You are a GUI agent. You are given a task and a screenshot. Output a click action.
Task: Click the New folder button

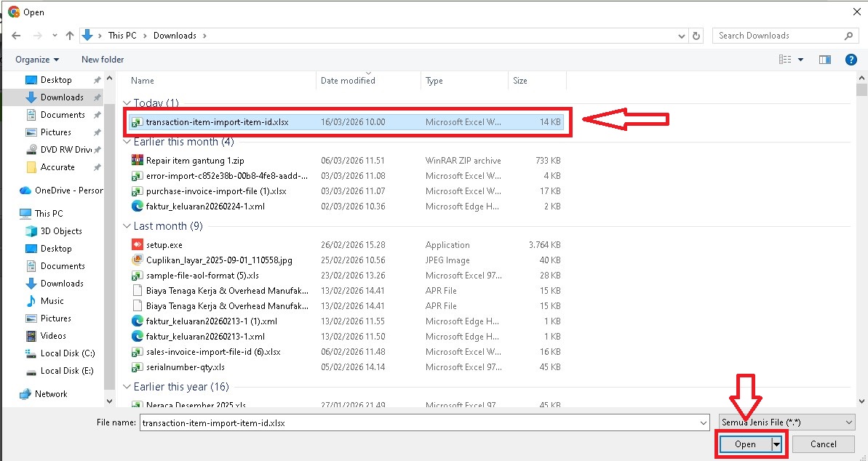pyautogui.click(x=103, y=60)
